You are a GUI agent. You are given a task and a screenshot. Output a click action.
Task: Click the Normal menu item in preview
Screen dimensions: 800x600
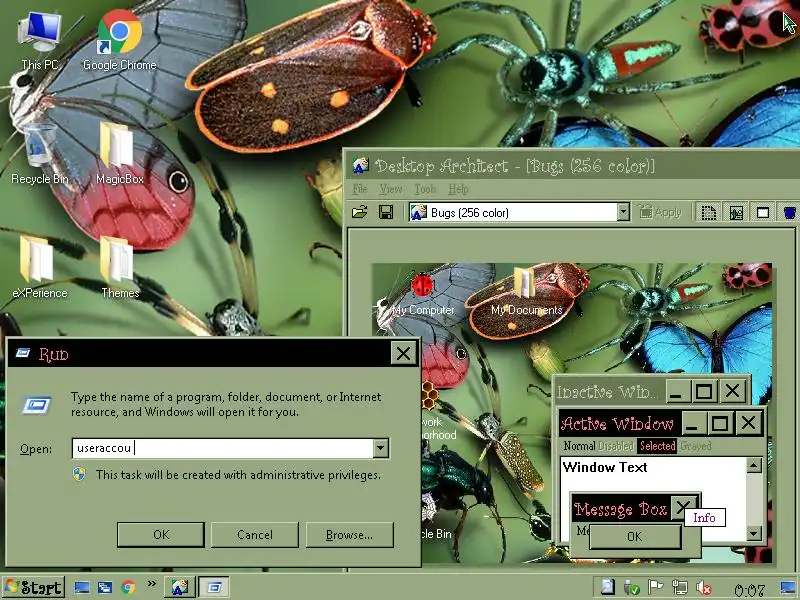tap(579, 446)
